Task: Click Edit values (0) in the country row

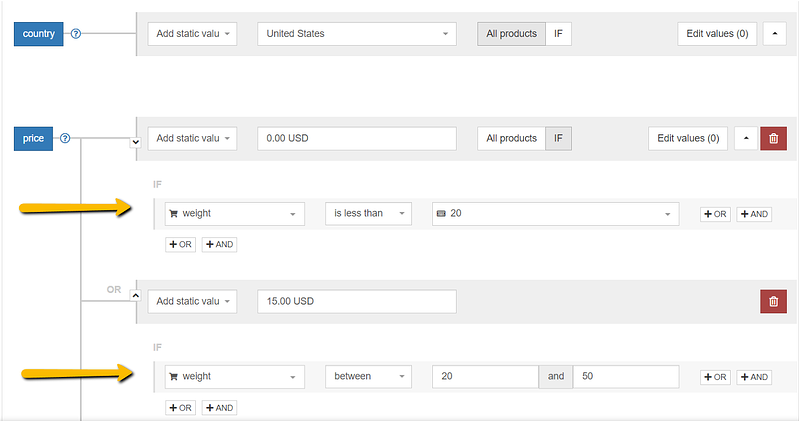Action: [x=717, y=34]
